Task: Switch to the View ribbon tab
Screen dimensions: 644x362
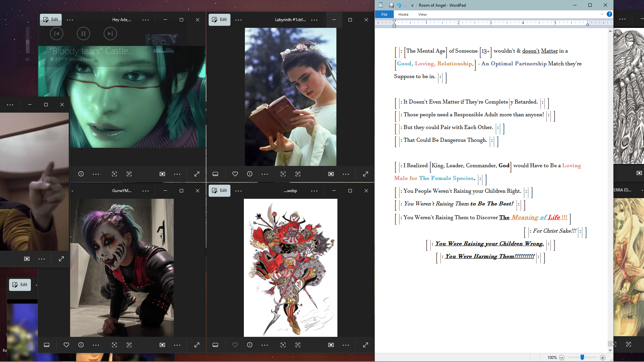Action: pyautogui.click(x=422, y=14)
